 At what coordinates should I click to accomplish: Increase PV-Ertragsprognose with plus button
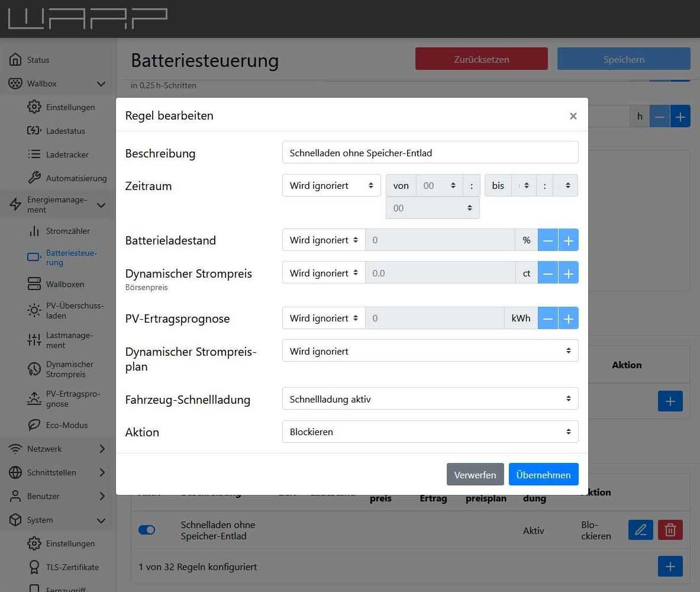coord(568,318)
